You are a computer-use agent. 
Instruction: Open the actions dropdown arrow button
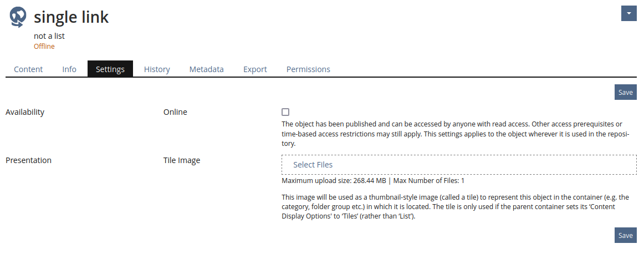[x=628, y=13]
